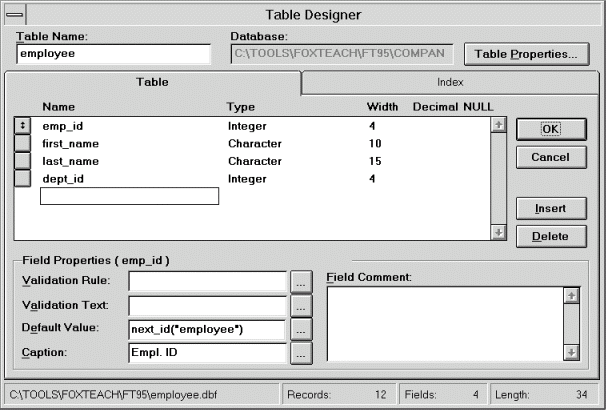Viewport: 606px width, 410px height.
Task: Open expression builder for Validation Text
Action: (301, 306)
